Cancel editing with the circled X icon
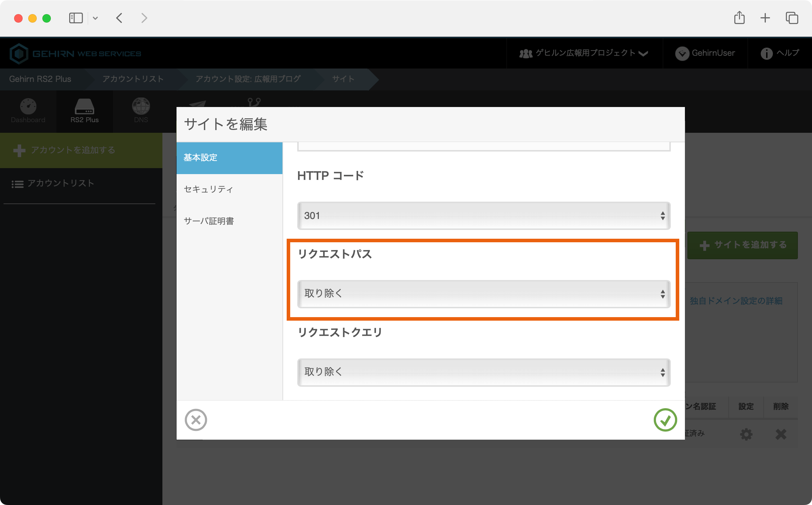This screenshot has height=505, width=812. (196, 420)
